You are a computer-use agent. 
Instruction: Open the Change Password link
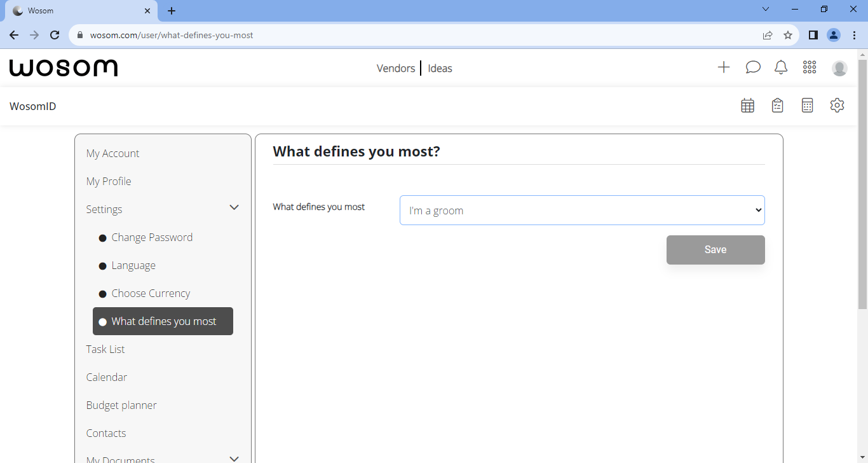tap(152, 237)
